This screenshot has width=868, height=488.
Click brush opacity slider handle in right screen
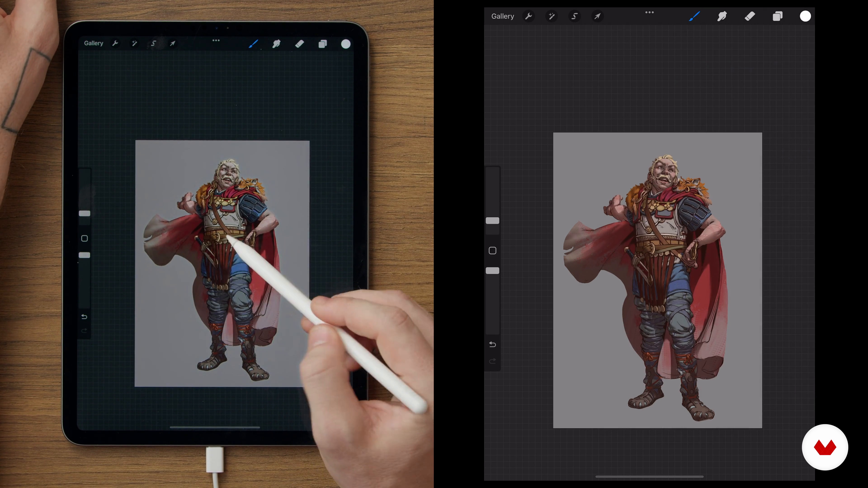[492, 271]
